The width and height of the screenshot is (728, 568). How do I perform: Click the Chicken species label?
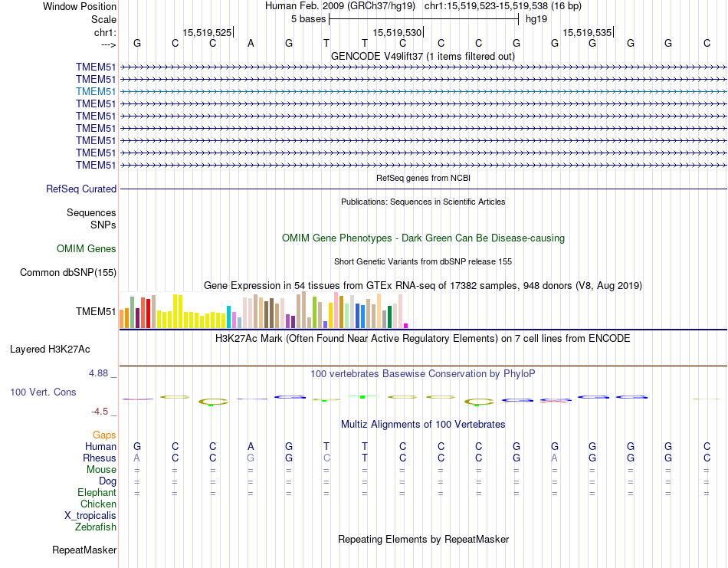[x=98, y=504]
